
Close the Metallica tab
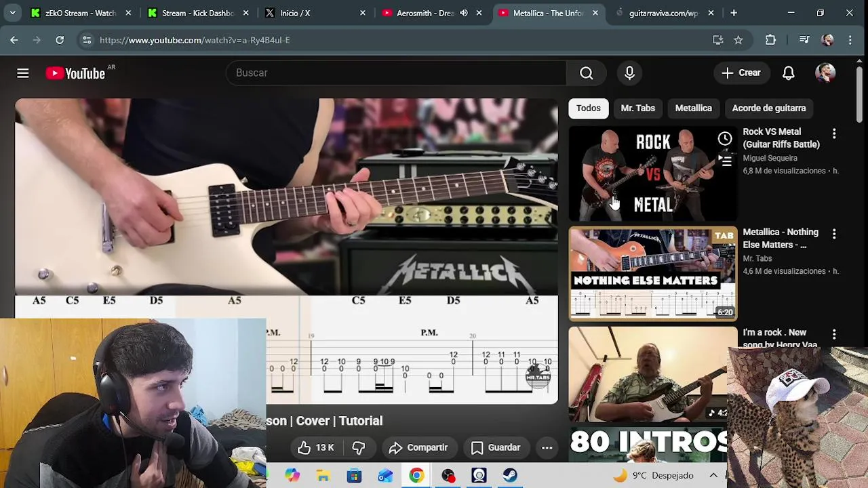coord(595,13)
